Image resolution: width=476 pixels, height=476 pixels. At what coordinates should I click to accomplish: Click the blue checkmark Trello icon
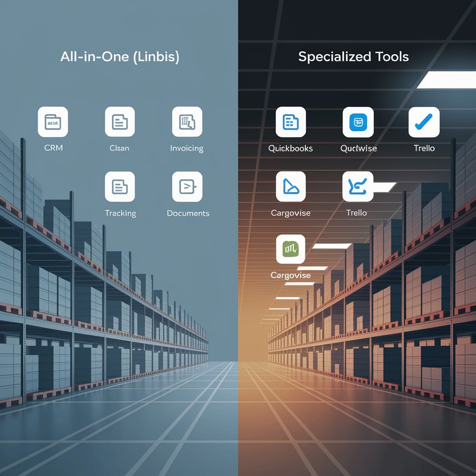(424, 122)
